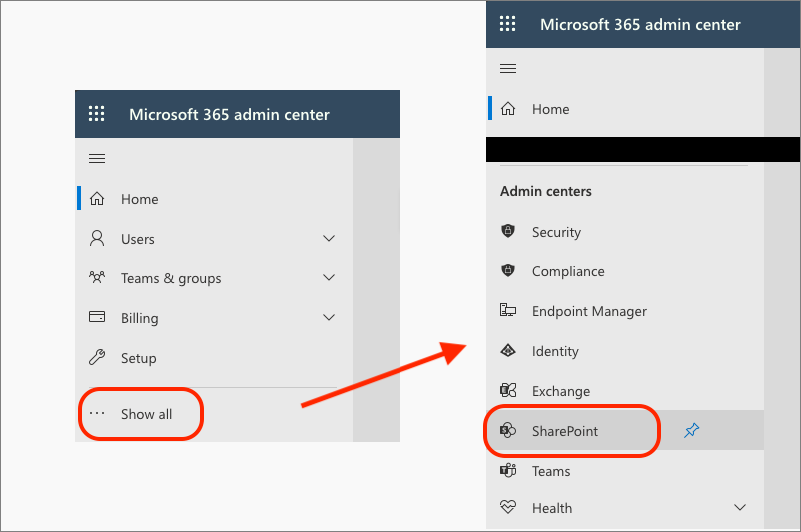This screenshot has height=532, width=801.
Task: Collapse navigation with left panel hamburger icon
Action: (97, 159)
